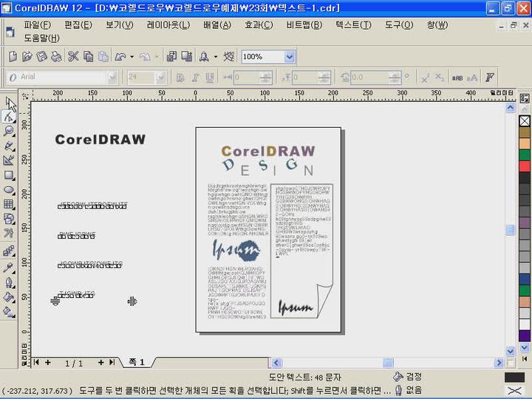Image resolution: width=532 pixels, height=399 pixels.
Task: Select the Rectangle tool
Action: [x=9, y=175]
